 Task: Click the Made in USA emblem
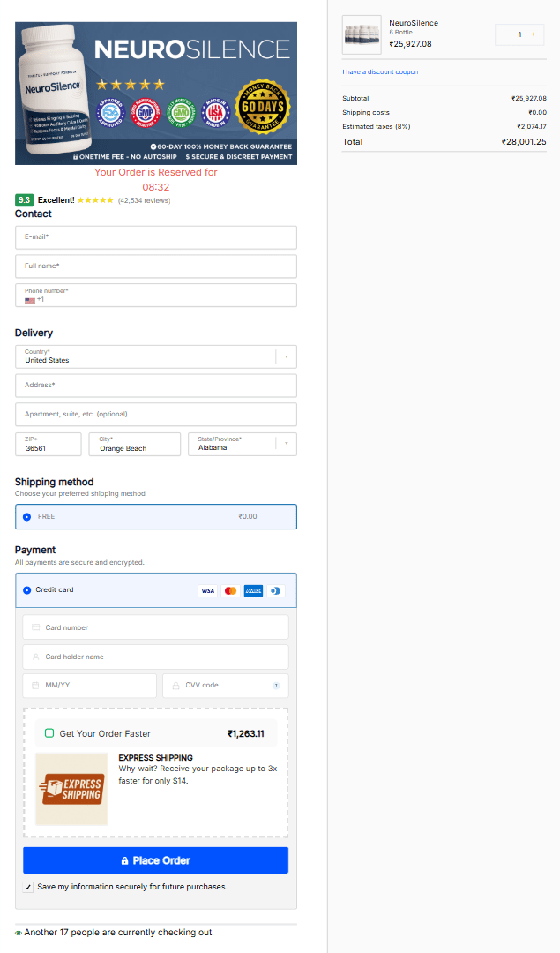coord(215,109)
